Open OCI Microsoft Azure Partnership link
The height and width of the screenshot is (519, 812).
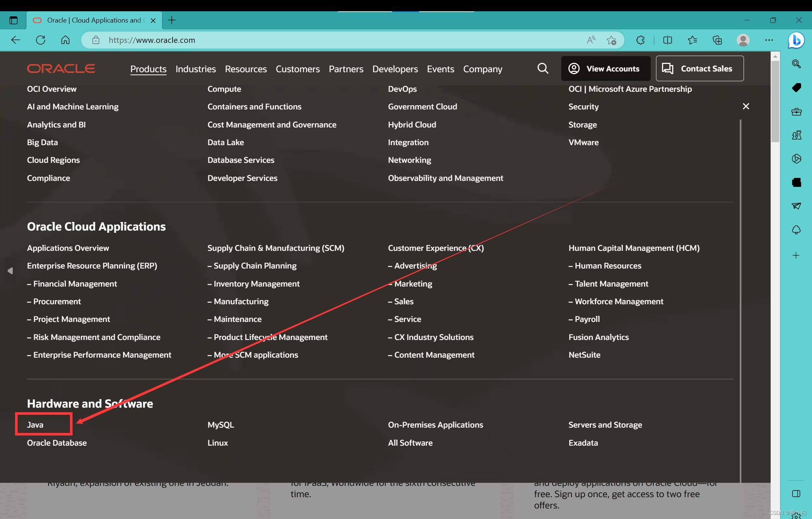point(630,89)
